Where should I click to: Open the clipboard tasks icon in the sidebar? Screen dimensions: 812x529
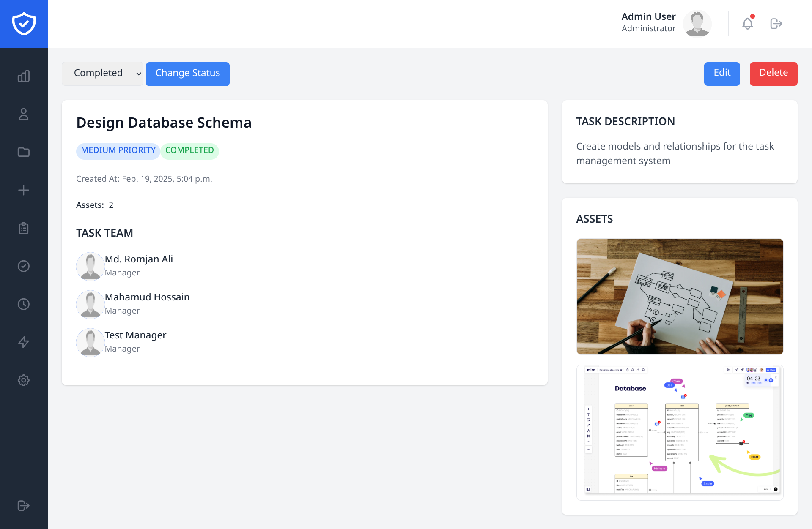click(x=24, y=228)
